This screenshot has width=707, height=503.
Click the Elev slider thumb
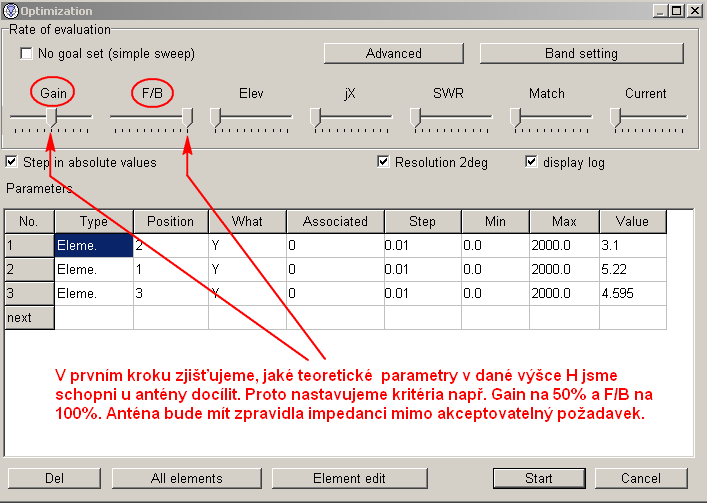215,118
